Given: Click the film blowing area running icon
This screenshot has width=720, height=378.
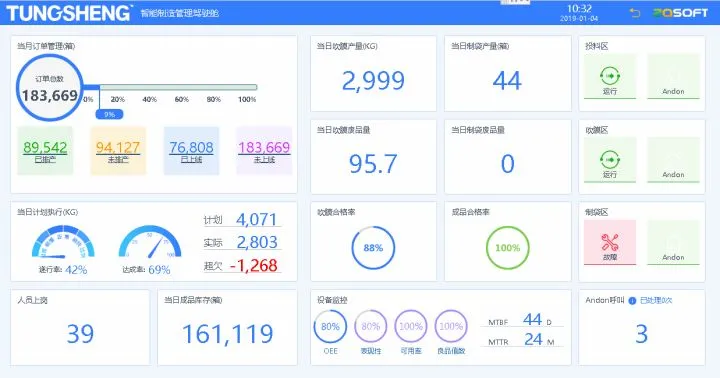Looking at the screenshot, I should pos(610,159).
